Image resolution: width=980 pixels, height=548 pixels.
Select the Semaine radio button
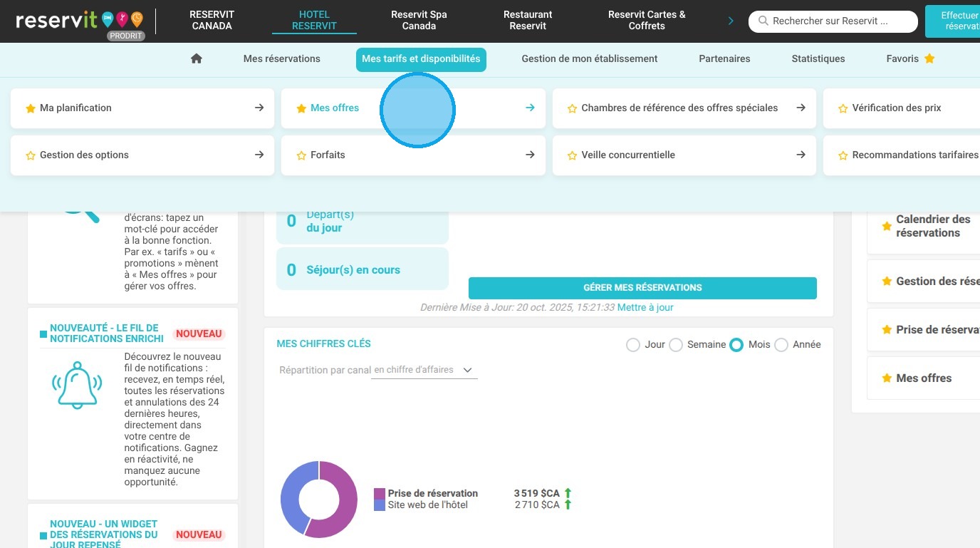(x=676, y=345)
